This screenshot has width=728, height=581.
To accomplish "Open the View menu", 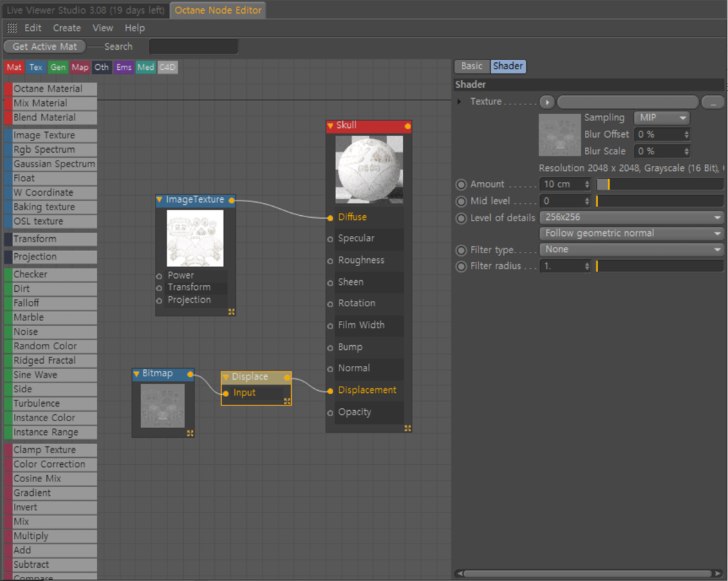I will click(x=102, y=28).
